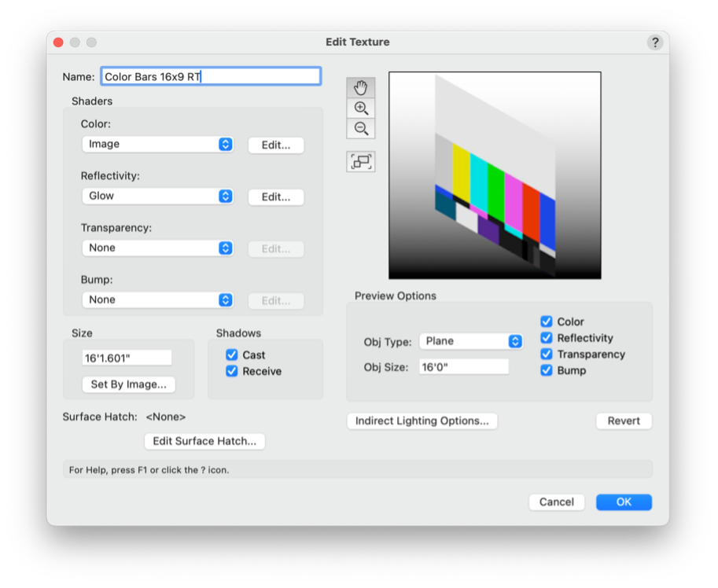Viewport: 718px width, 588px height.
Task: Click the Revert button
Action: pyautogui.click(x=624, y=421)
